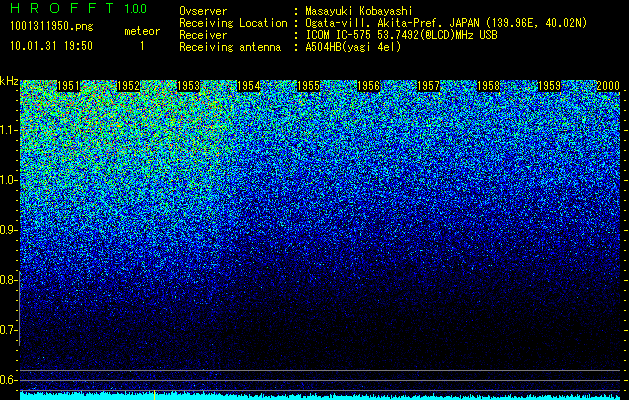Click the kHz unit label
Image resolution: width=629 pixels, height=400 pixels.
(9, 81)
